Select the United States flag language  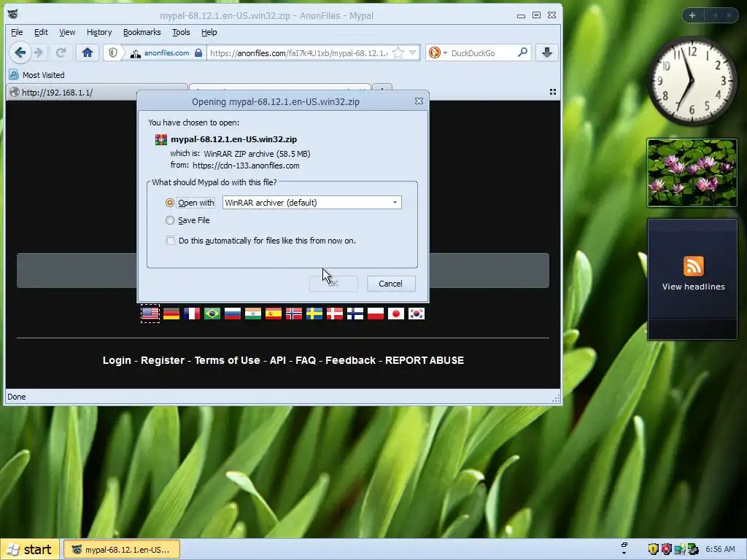pyautogui.click(x=150, y=314)
